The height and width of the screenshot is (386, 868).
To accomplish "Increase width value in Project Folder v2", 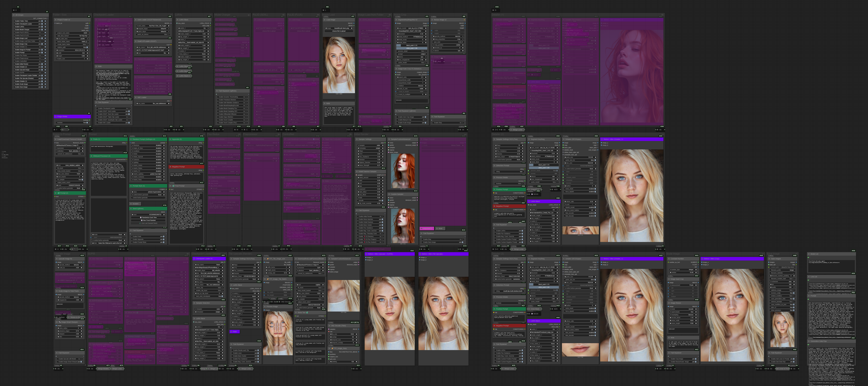I will coord(88,53).
